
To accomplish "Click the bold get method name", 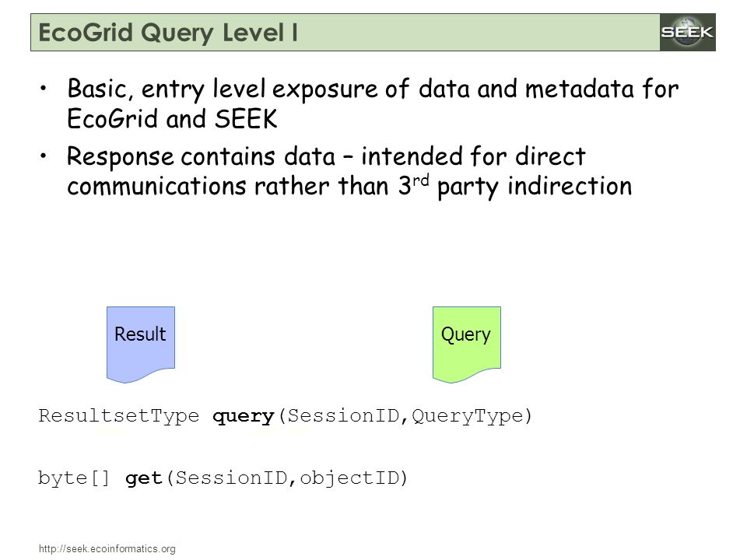I will 143,478.
